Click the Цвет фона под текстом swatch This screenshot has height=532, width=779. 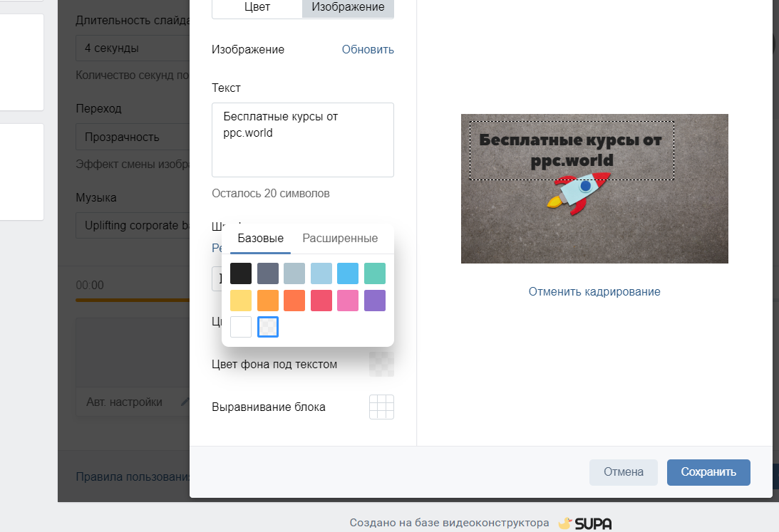coord(381,363)
